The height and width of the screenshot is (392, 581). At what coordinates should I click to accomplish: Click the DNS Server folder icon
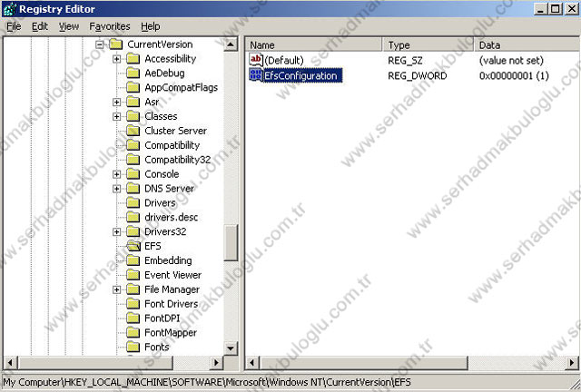click(133, 189)
